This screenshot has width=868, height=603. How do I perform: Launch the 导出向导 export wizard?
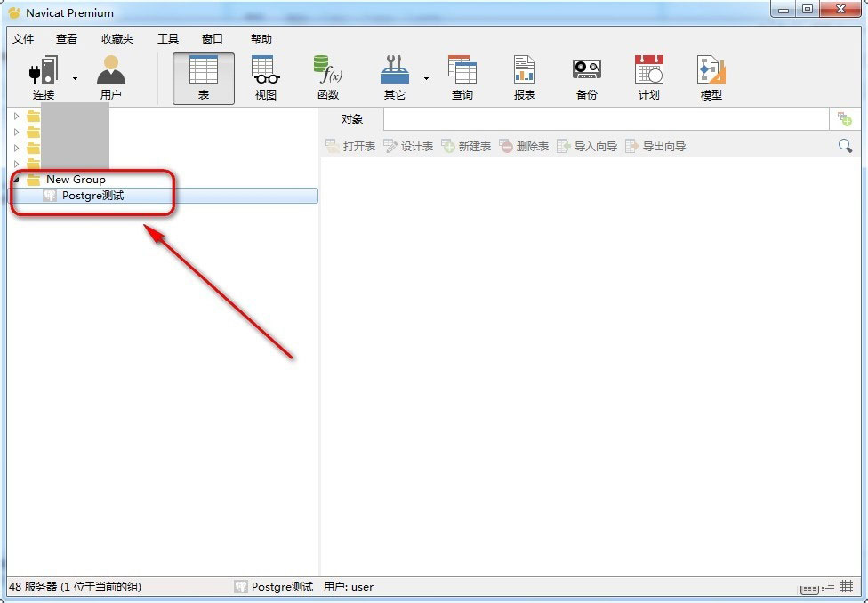point(656,146)
